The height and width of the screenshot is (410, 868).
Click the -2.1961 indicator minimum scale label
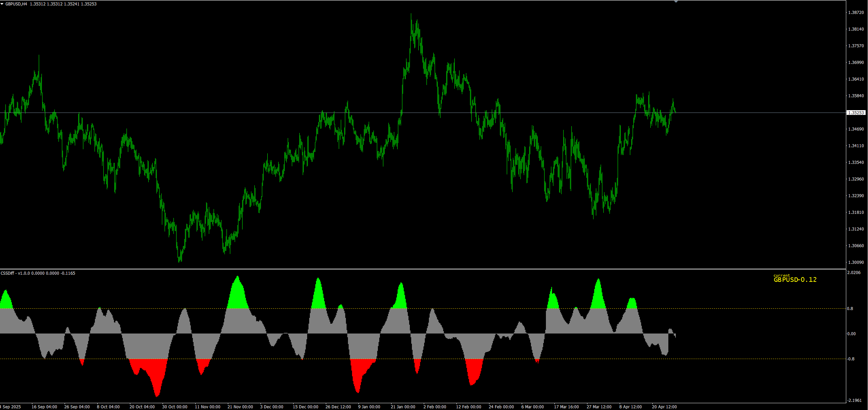tap(854, 400)
